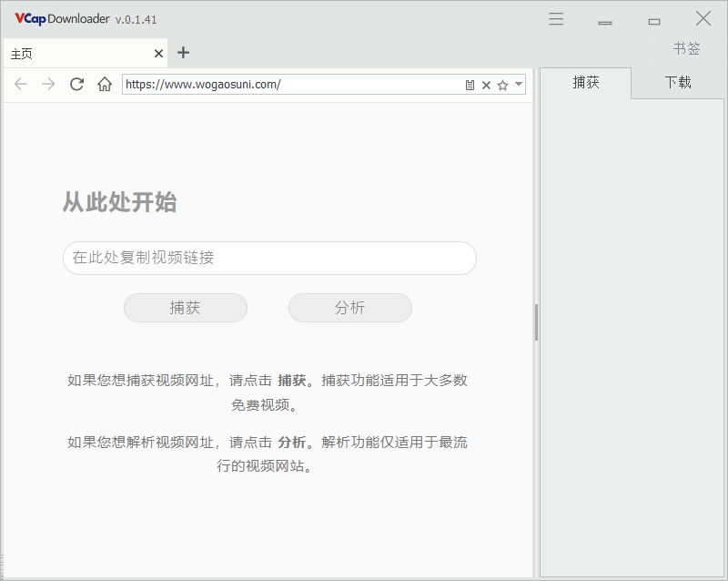Bookmark this page with star icon

click(502, 85)
